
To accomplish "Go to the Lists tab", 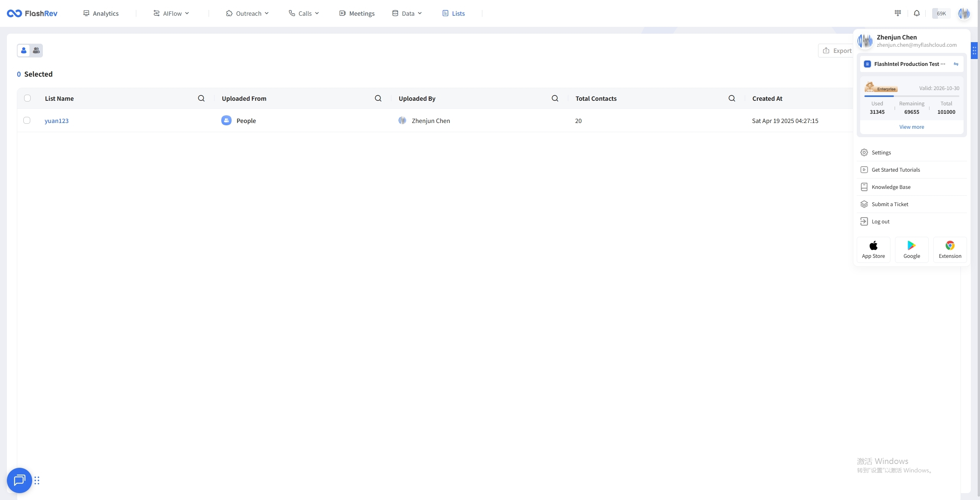I will [x=454, y=13].
